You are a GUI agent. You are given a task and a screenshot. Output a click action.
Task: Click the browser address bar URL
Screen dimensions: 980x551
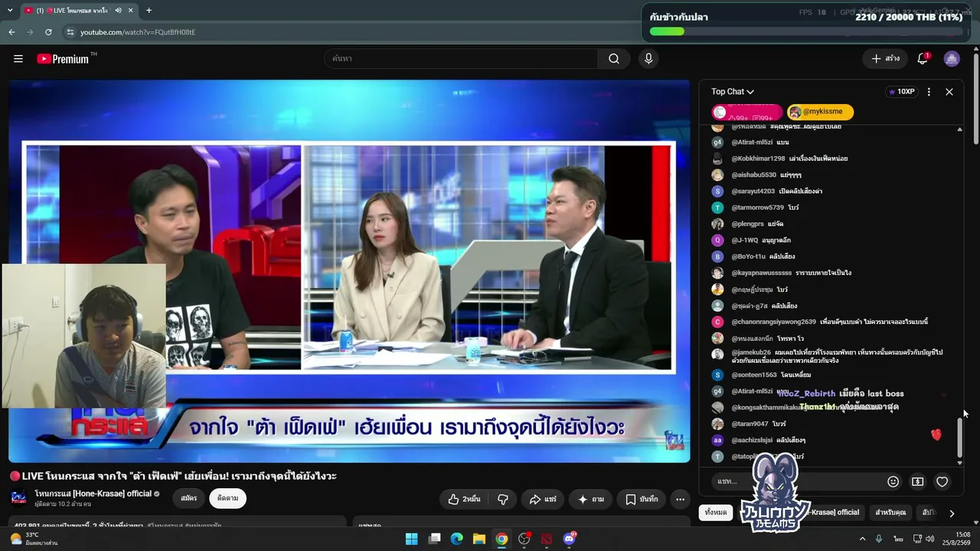(x=138, y=32)
